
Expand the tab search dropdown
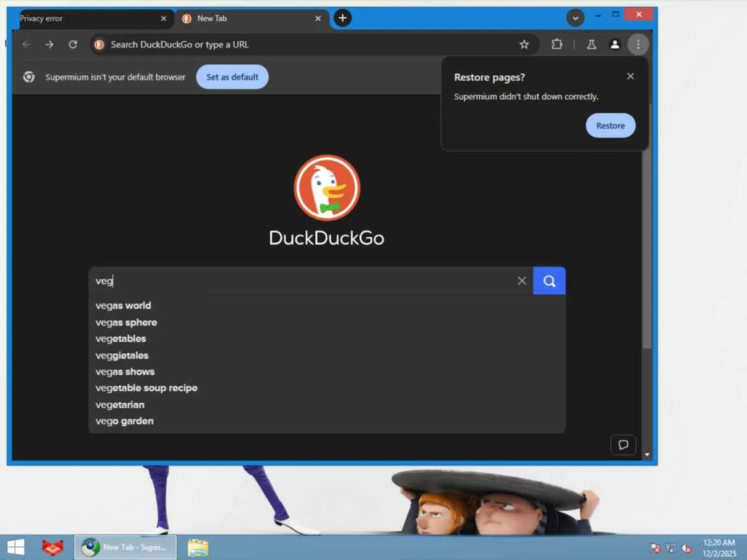click(575, 18)
